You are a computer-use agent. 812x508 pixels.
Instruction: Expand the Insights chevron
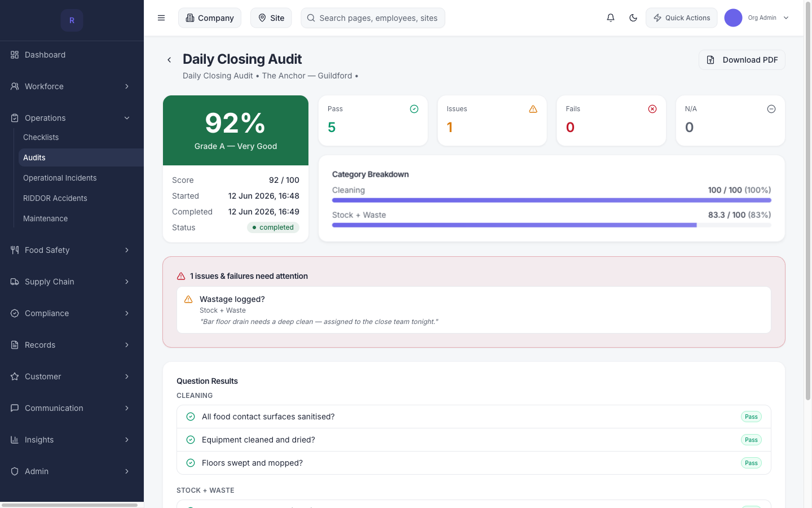click(127, 440)
